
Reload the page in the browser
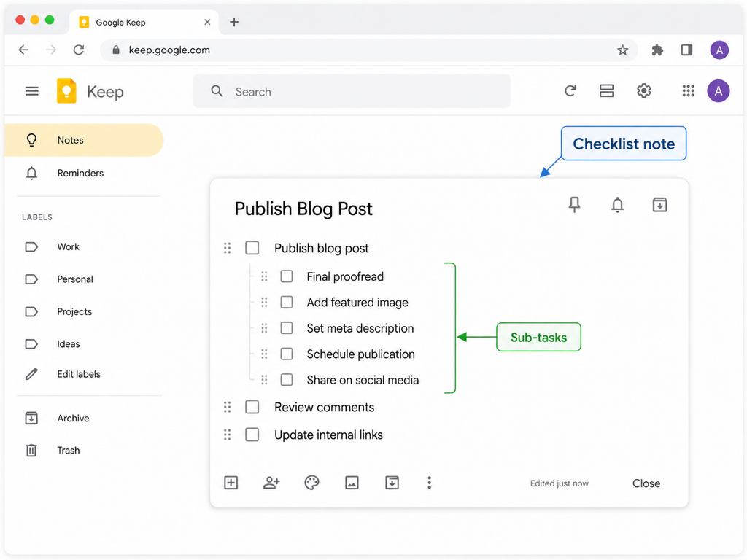coord(79,50)
